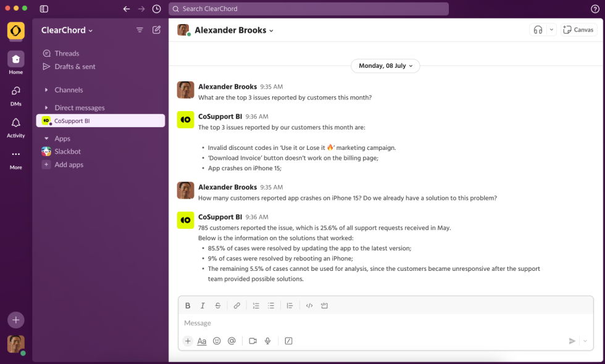This screenshot has width=605, height=364.
Task: Toggle the text formatting Aa button
Action: click(202, 341)
